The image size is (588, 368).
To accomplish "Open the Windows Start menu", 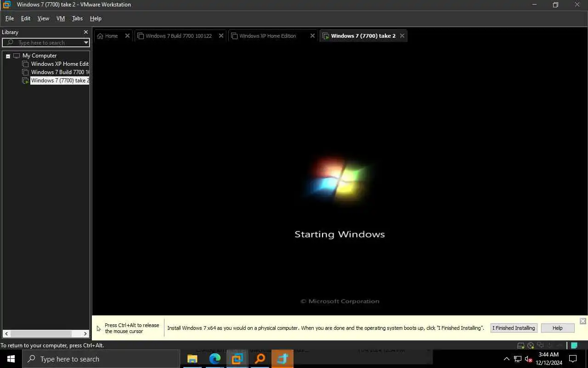I will (11, 359).
